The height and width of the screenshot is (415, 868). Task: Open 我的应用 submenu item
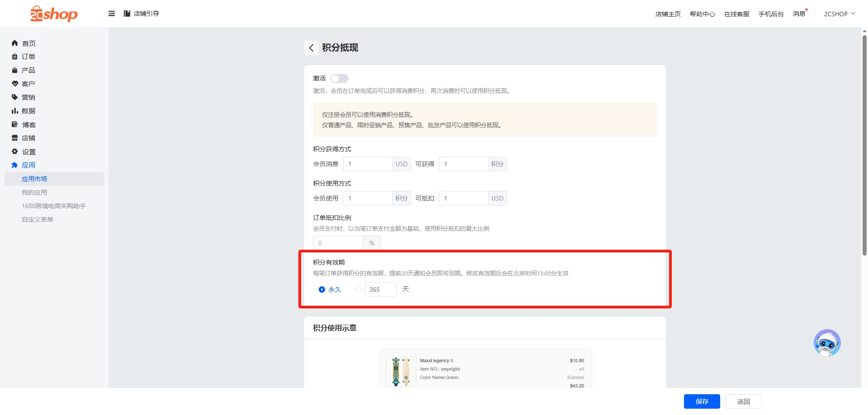point(34,192)
